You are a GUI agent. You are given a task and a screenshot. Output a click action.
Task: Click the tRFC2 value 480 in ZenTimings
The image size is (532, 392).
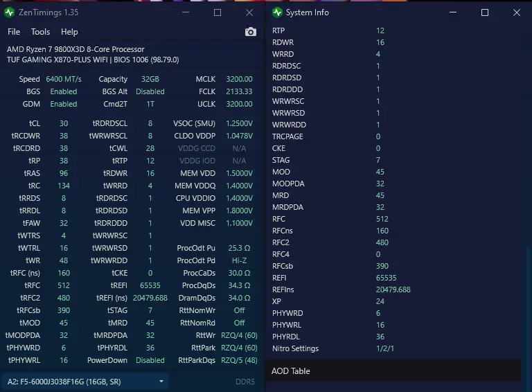click(x=64, y=298)
